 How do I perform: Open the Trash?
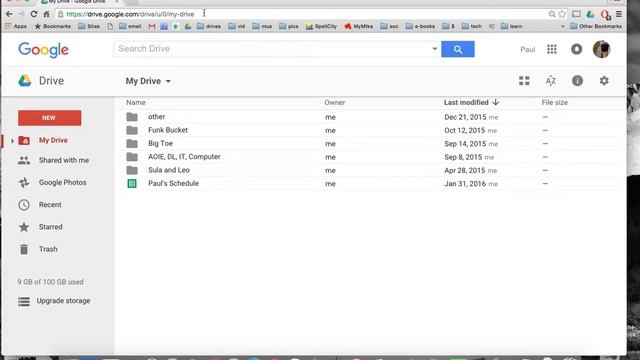[48, 249]
